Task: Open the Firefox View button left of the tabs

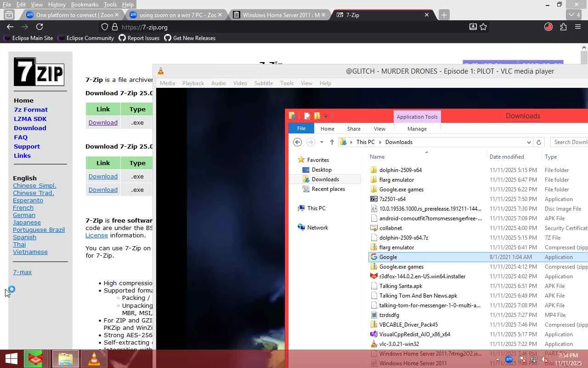Action: click(x=9, y=15)
